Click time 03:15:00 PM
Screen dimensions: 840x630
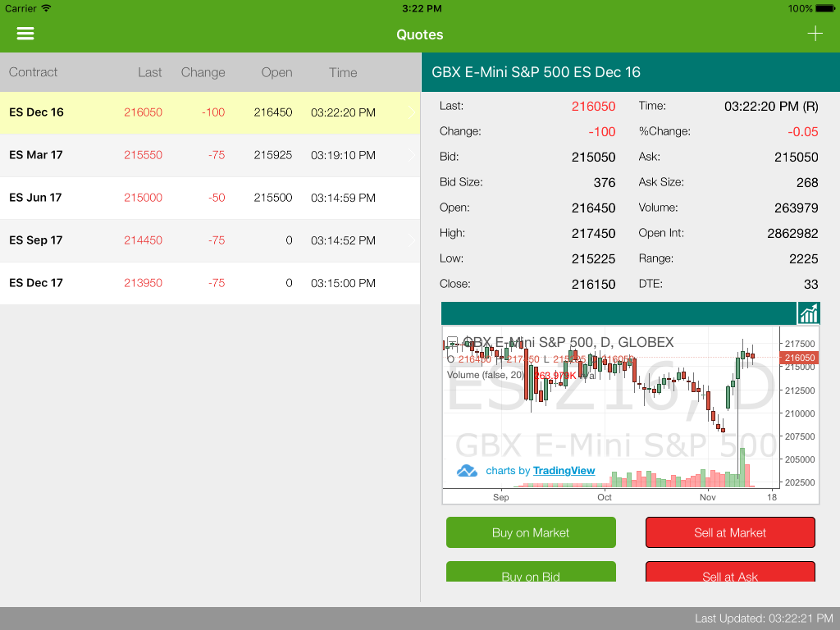click(343, 283)
